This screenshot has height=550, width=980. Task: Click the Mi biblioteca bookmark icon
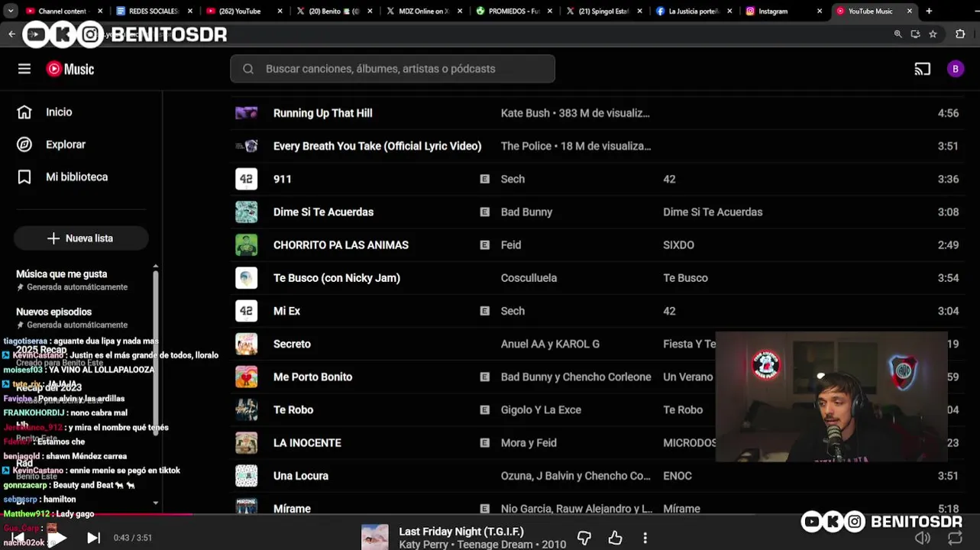pyautogui.click(x=24, y=176)
